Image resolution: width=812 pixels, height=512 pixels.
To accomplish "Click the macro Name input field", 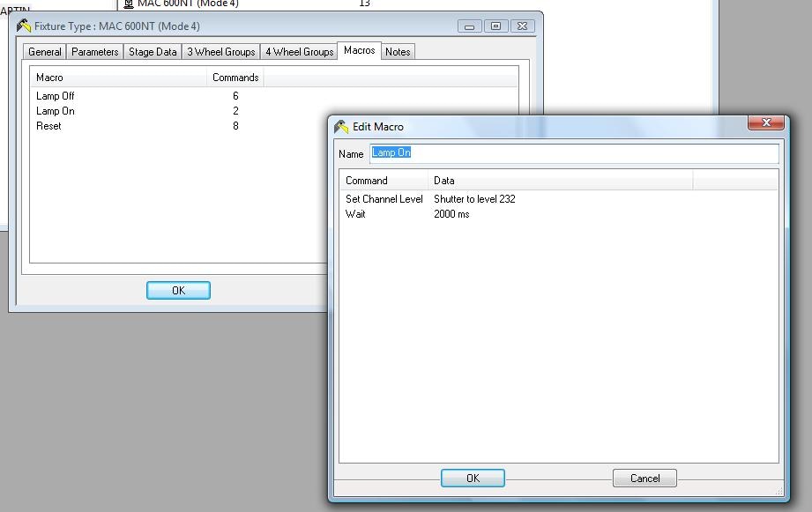I will [574, 153].
